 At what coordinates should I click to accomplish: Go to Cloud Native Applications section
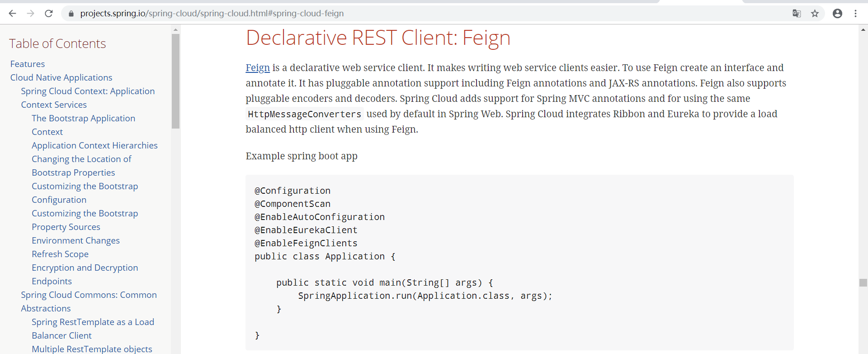[x=61, y=77]
